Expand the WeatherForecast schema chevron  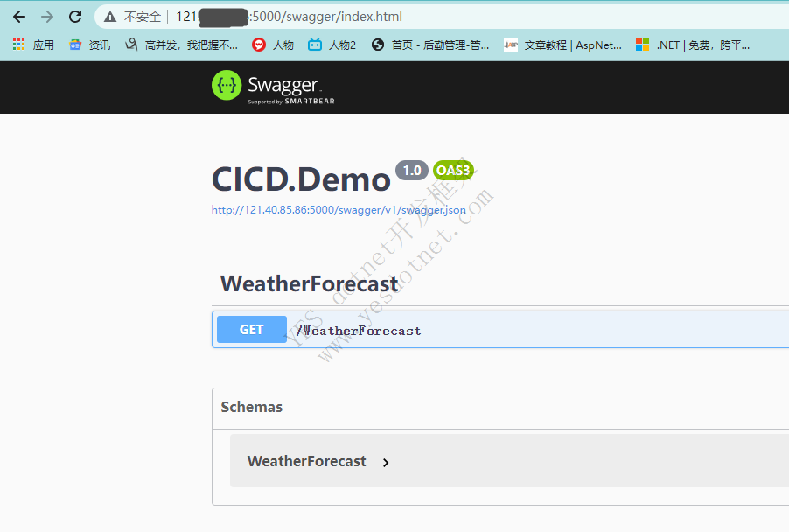tap(386, 463)
